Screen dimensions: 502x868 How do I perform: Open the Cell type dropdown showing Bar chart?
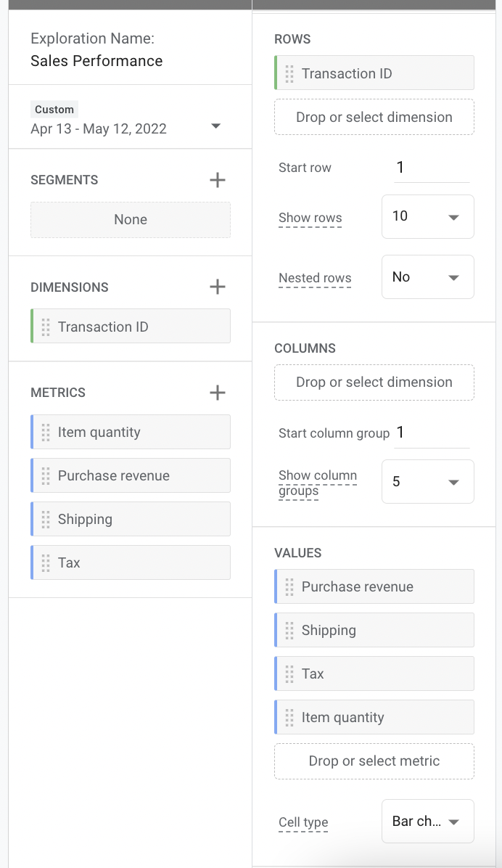[x=427, y=821]
